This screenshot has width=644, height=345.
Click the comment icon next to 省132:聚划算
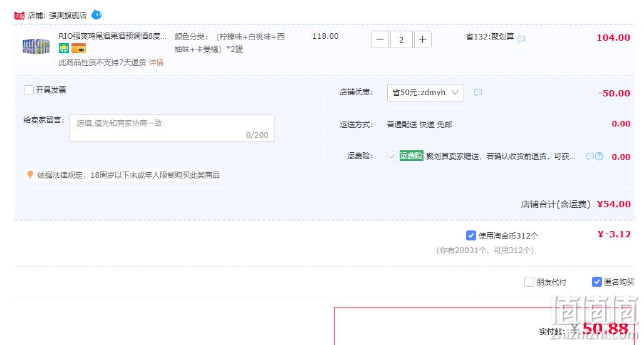[x=521, y=39]
